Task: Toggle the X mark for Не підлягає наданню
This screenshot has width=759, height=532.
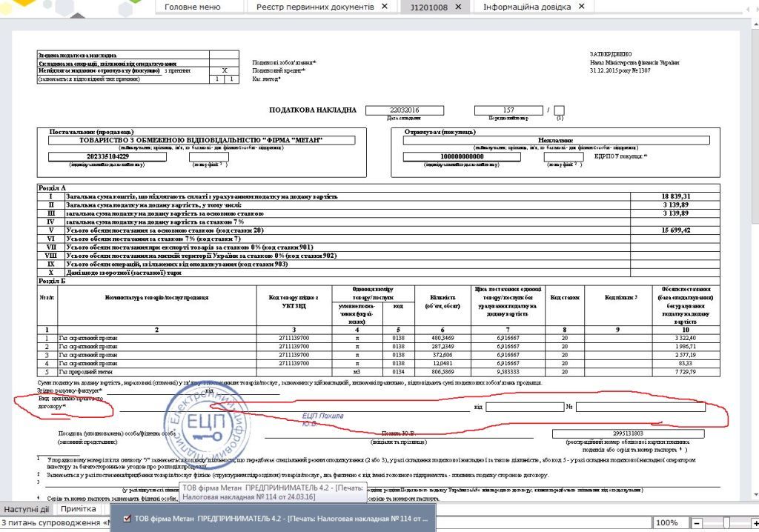Action: [x=224, y=70]
